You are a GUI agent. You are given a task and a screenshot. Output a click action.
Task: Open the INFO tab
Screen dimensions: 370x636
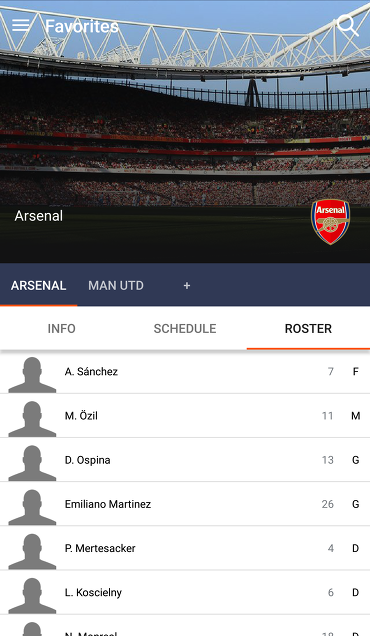(62, 329)
